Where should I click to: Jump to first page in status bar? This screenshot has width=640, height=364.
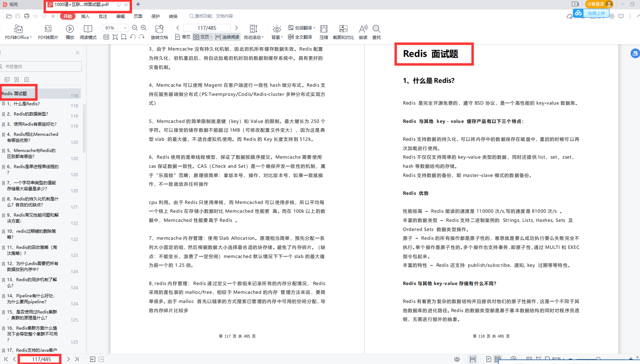click(x=6, y=359)
